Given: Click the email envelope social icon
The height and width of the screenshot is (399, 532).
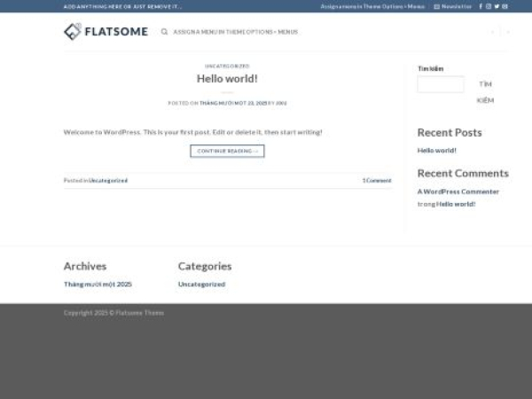Looking at the screenshot, I should tap(505, 6).
